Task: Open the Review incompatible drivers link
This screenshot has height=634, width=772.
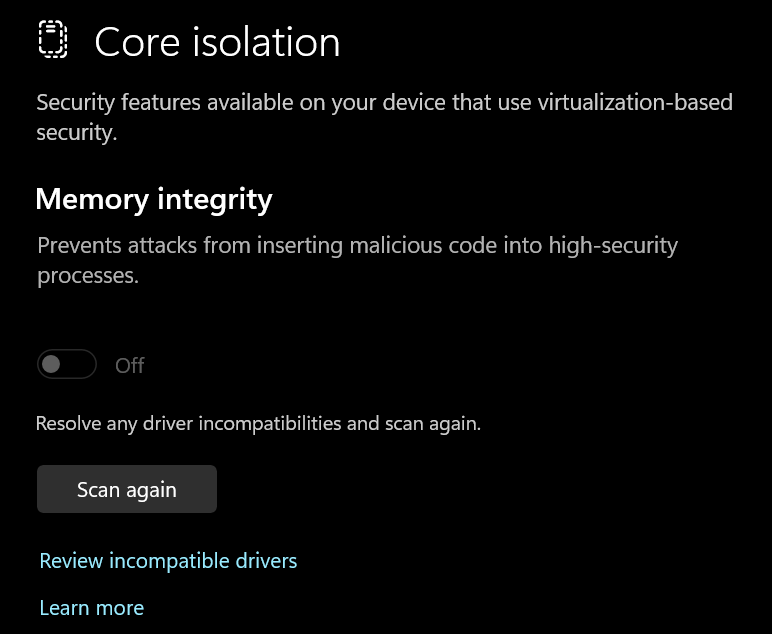Action: pos(168,561)
